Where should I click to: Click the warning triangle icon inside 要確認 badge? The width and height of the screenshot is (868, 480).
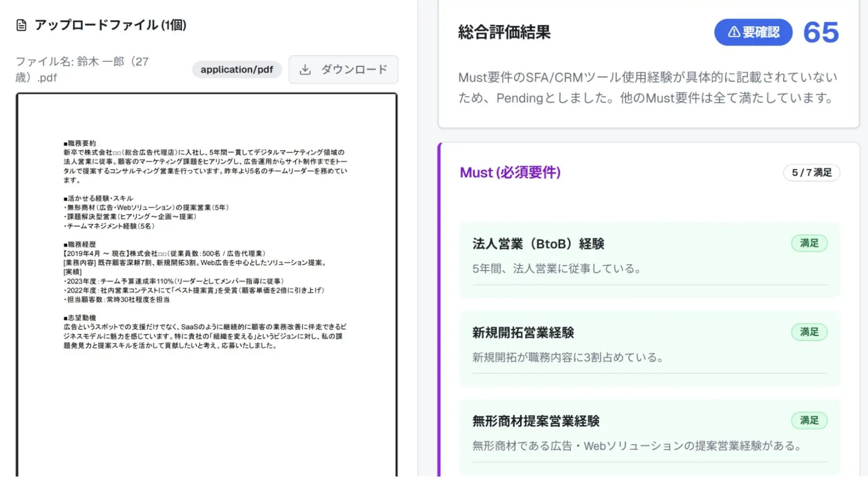pos(733,32)
